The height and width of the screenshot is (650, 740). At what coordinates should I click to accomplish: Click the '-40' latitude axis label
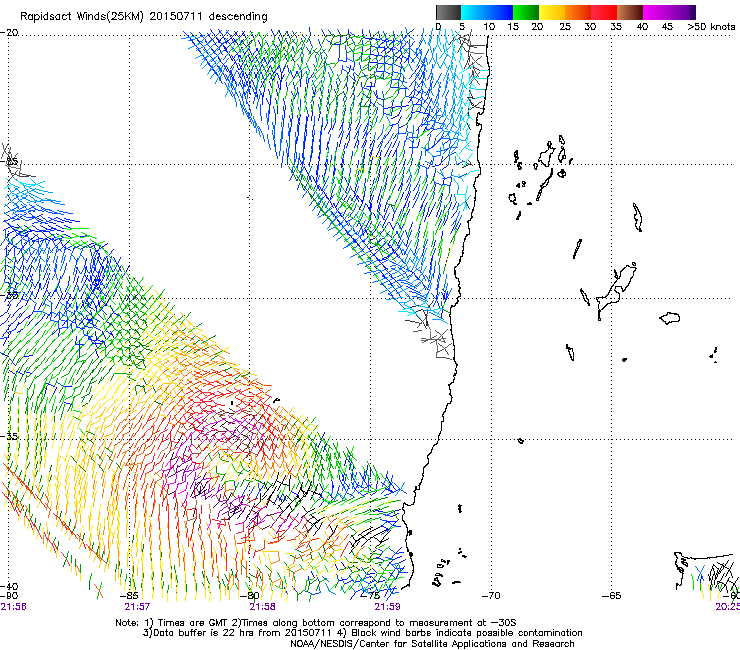[9, 587]
